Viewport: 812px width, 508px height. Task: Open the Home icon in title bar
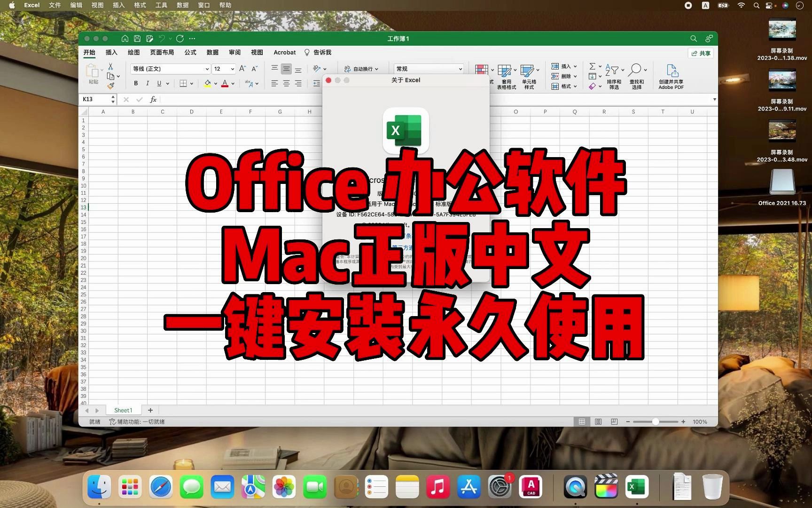(x=125, y=39)
